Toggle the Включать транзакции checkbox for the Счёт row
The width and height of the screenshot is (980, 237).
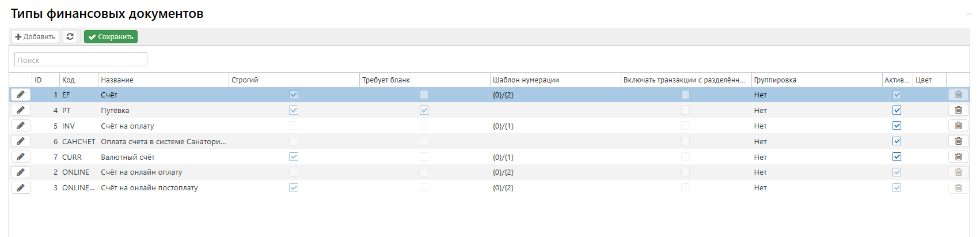click(685, 95)
